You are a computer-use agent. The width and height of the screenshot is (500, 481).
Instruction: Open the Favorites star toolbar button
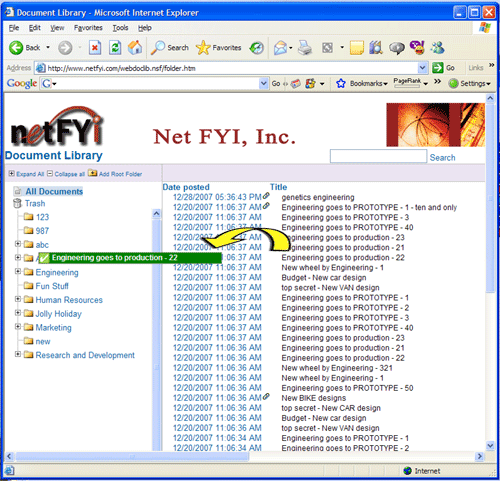tap(218, 48)
